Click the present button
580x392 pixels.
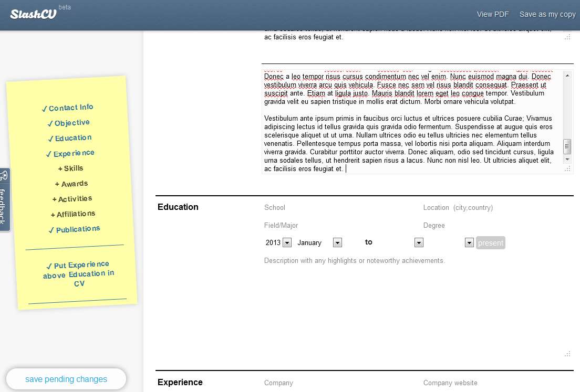coord(491,243)
